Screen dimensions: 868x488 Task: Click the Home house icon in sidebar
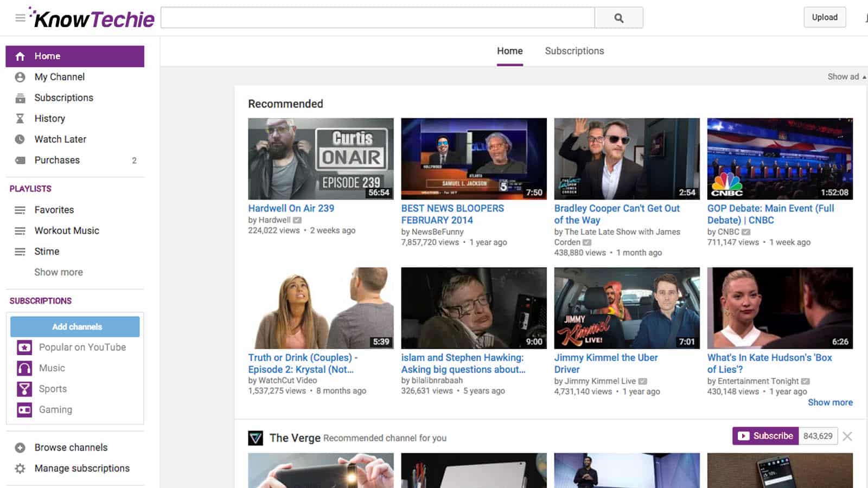point(20,56)
